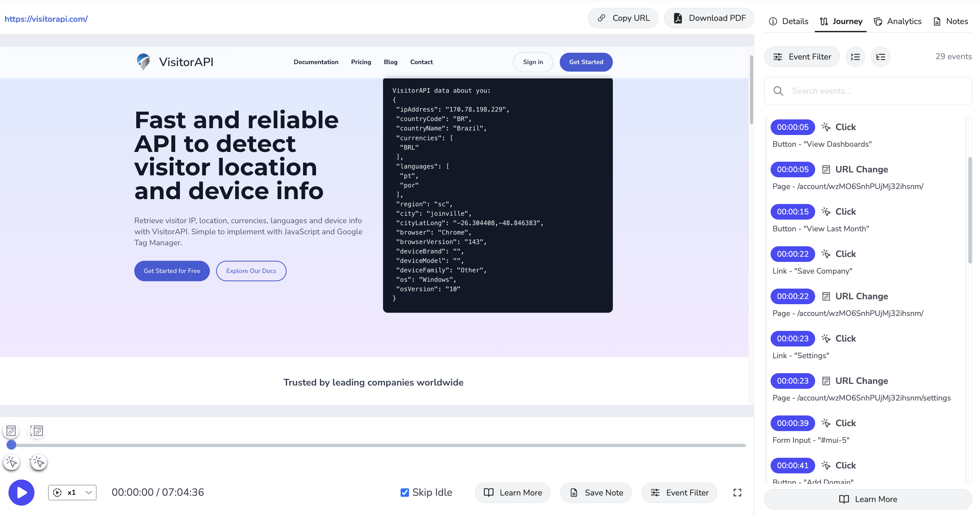This screenshot has width=980, height=516.
Task: Jump to previous click event icon
Action: coord(11,462)
